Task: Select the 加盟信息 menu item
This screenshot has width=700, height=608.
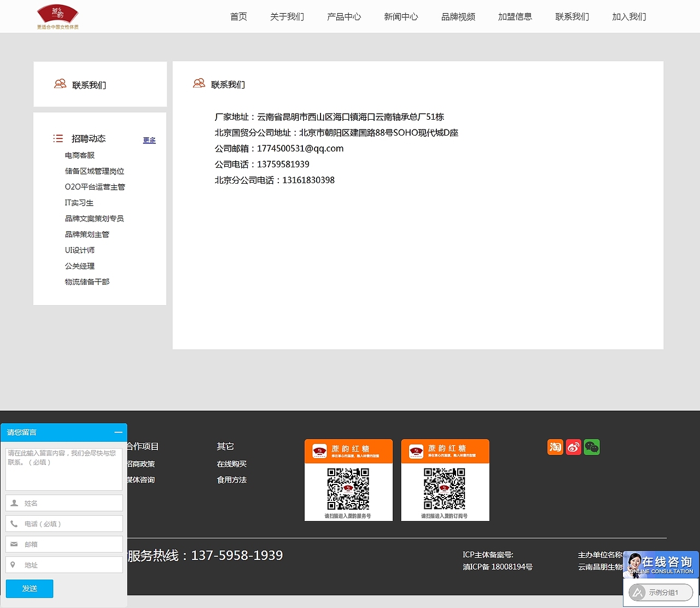Action: (515, 16)
